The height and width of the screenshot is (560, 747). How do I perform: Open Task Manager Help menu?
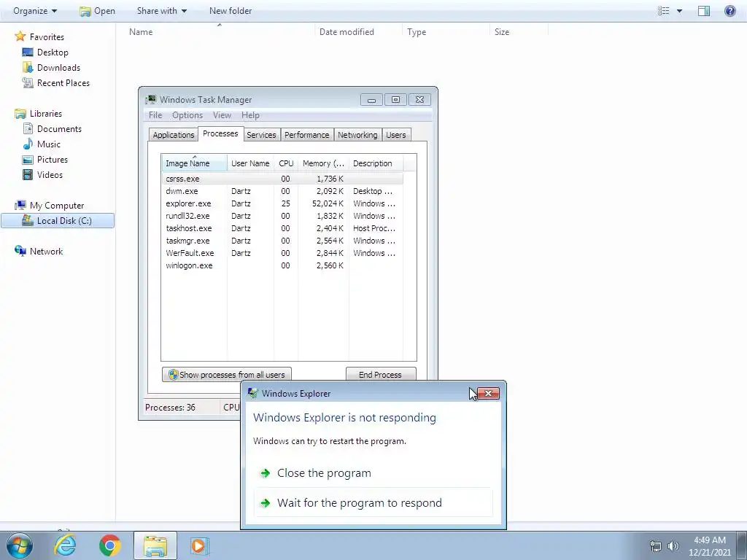pos(251,115)
